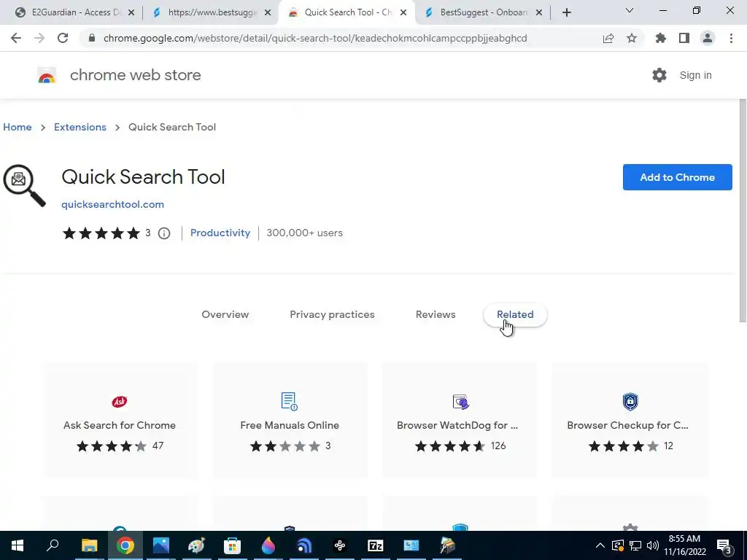The image size is (747, 560).
Task: Open the Free Manuals Online icon
Action: (x=289, y=402)
